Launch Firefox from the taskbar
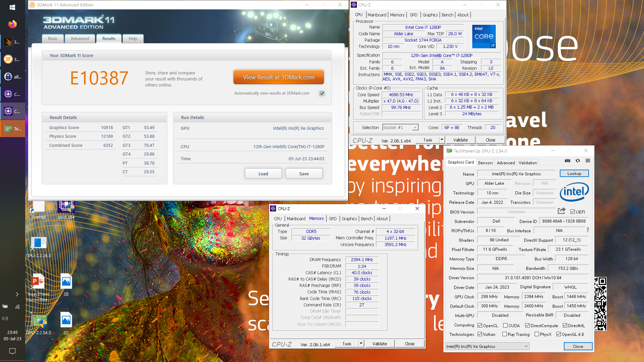Screen dimensions: 644x362 pyautogui.click(x=12, y=24)
